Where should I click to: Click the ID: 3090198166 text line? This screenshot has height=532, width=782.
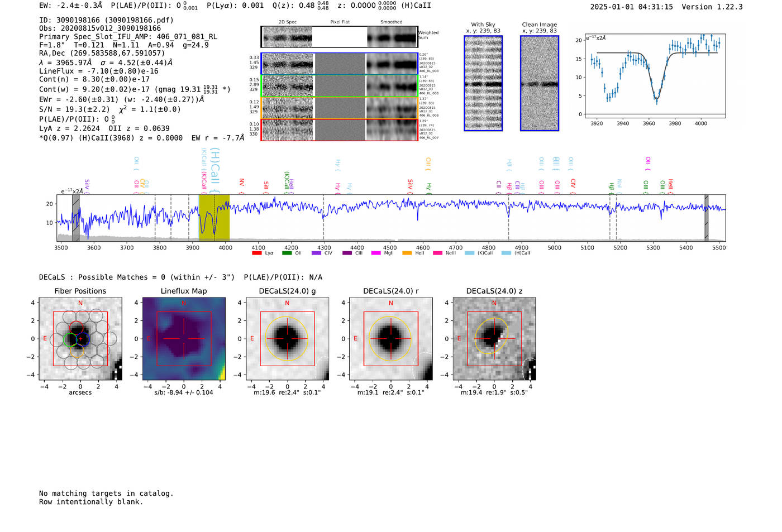106,20
